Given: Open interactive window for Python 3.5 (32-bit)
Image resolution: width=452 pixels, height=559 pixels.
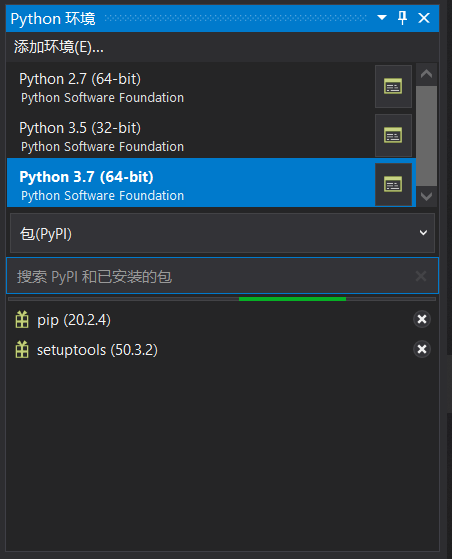Looking at the screenshot, I should 393,135.
